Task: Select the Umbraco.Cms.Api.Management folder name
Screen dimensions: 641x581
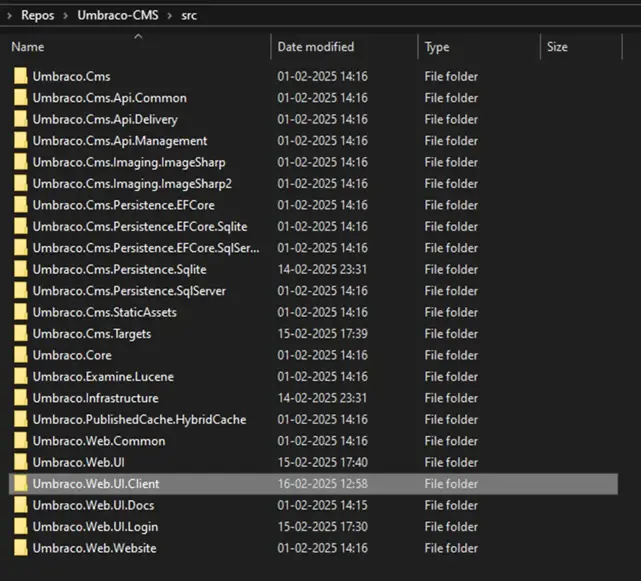Action: pyautogui.click(x=120, y=141)
